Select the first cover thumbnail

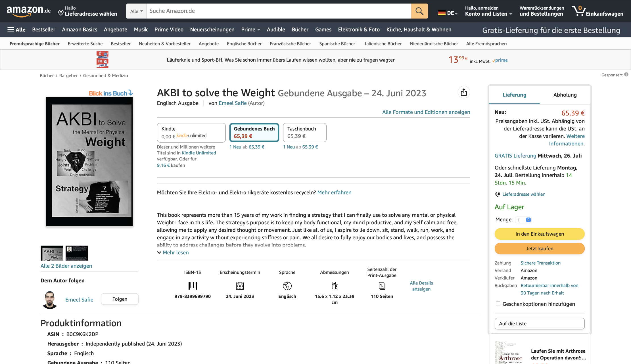coord(52,253)
